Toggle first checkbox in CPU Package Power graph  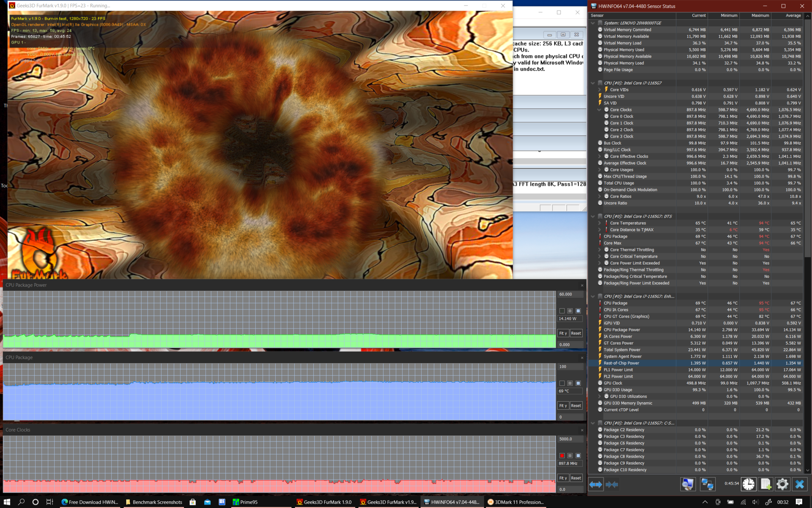(562, 311)
